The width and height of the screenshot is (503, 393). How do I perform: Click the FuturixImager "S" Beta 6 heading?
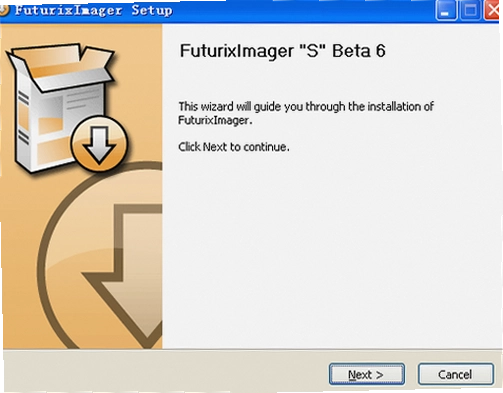283,51
